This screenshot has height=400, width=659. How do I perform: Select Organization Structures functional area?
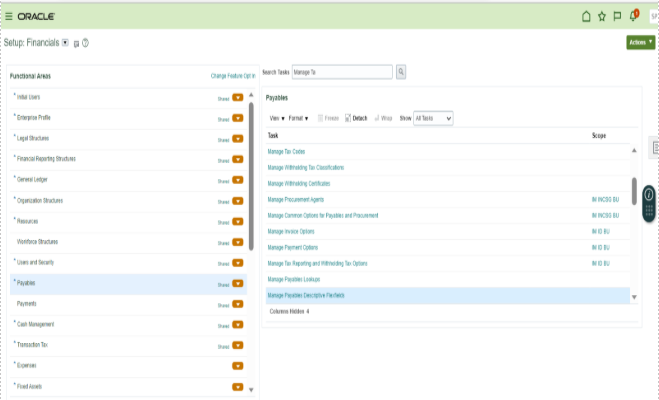[x=40, y=201]
